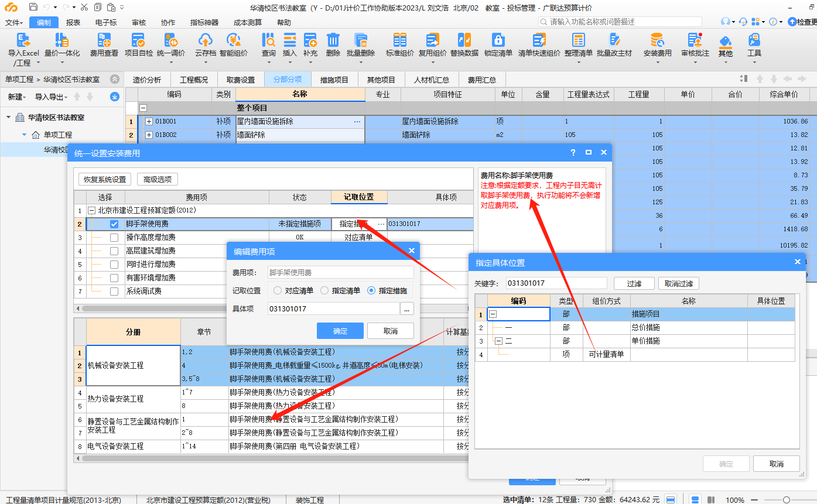
Task: Open 清单快速组价 quick pricing
Action: click(539, 46)
